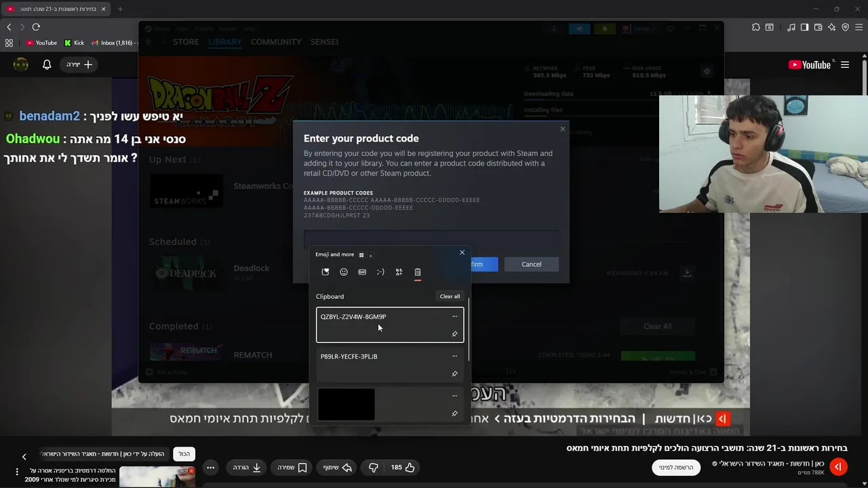The height and width of the screenshot is (488, 868).
Task: Open options for suggested video
Action: (x=17, y=472)
